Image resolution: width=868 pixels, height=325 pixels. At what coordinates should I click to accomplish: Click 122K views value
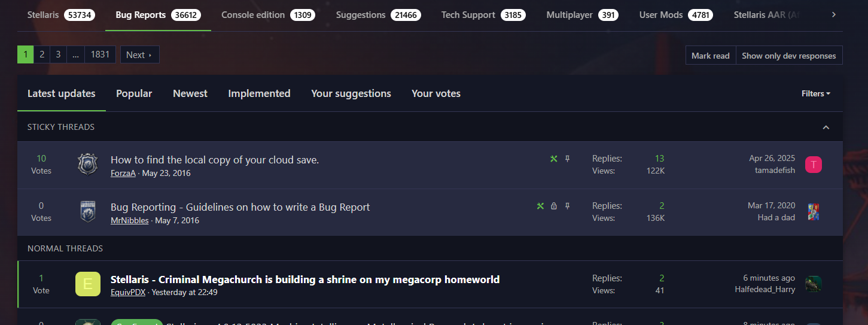[656, 171]
